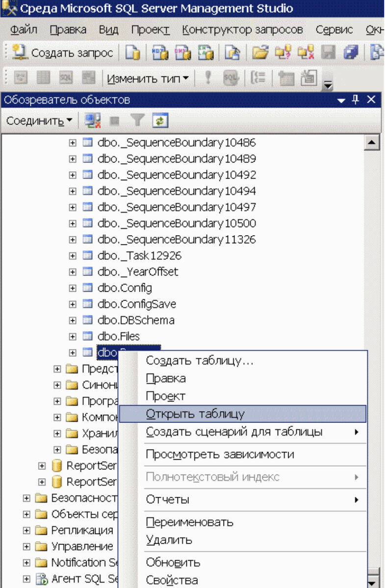Screen dimensions: 385x588
Task: Choose Удалить in context menu
Action: coord(243,540)
